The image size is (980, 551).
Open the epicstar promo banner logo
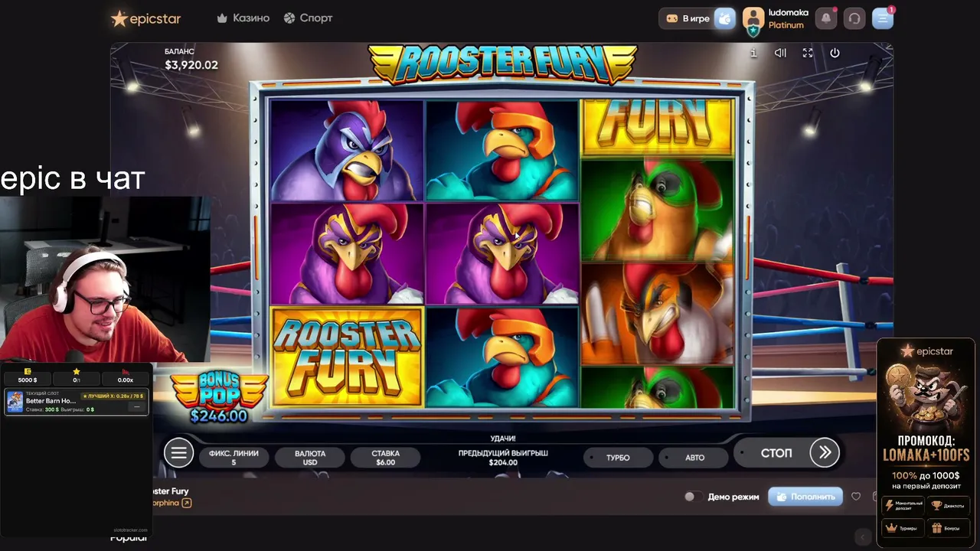[x=926, y=351]
